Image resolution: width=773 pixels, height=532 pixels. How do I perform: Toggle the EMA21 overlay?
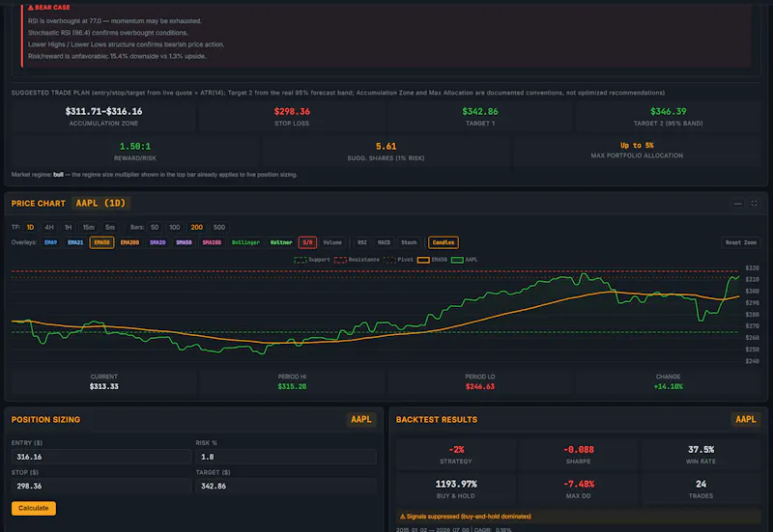click(75, 242)
